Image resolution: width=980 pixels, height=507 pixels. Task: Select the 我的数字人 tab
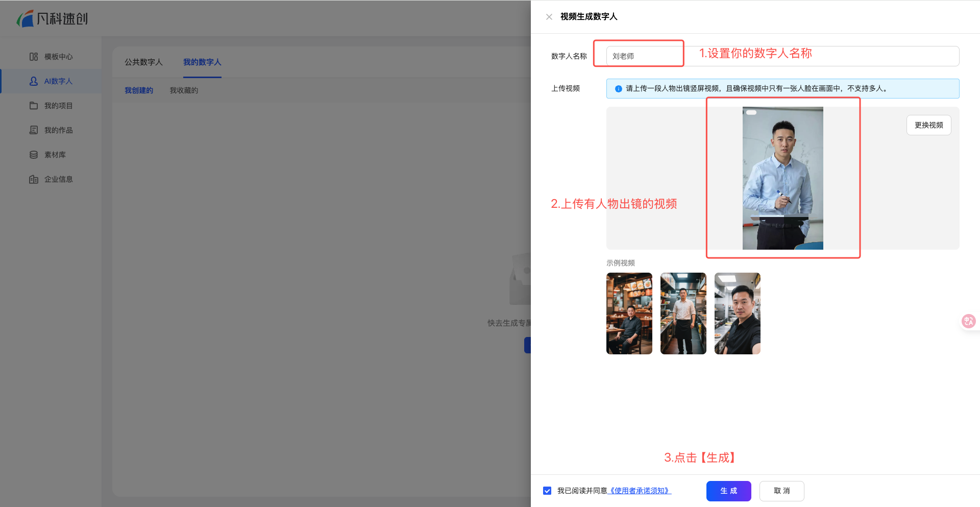(202, 62)
